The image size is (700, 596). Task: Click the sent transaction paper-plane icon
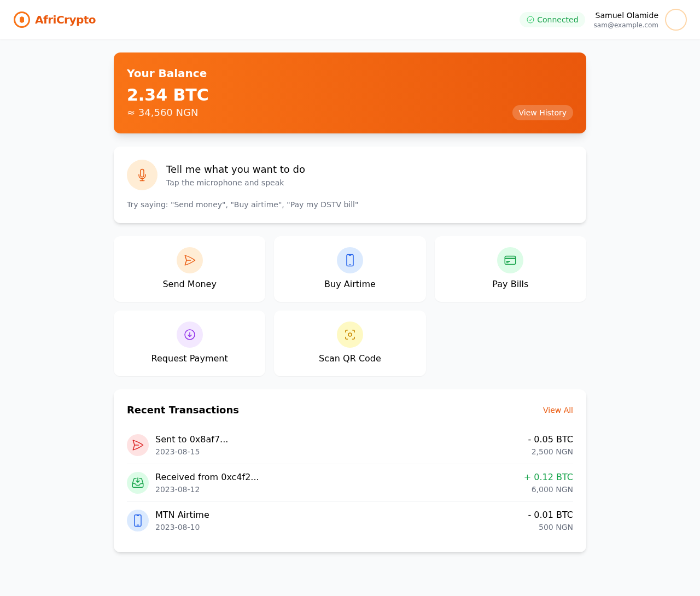pos(138,445)
